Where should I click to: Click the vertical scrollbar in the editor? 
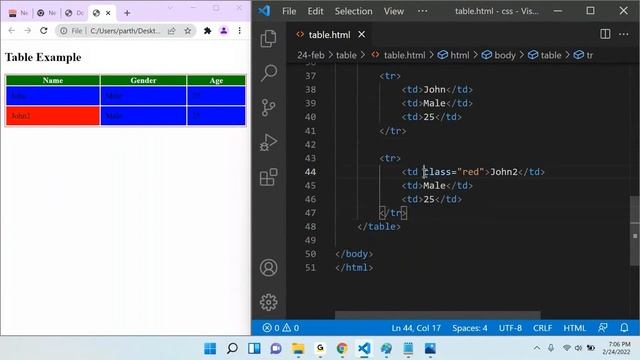pos(635,231)
